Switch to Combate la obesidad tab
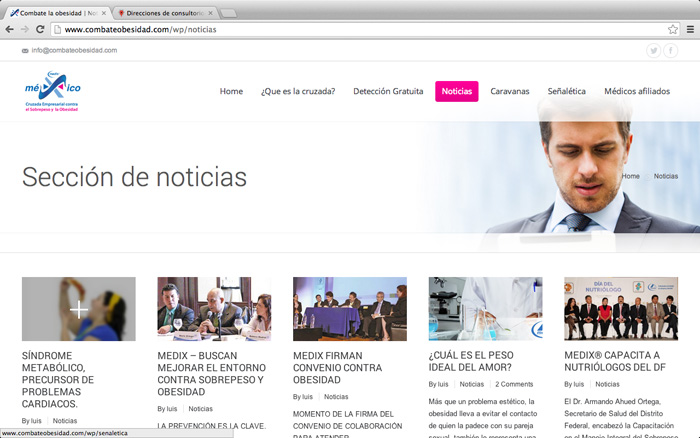Screen dimensions: 700x438 (57, 13)
